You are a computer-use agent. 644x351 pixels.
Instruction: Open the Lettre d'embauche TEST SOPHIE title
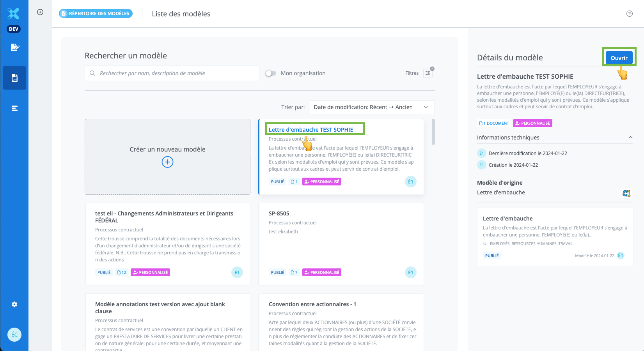coord(311,130)
